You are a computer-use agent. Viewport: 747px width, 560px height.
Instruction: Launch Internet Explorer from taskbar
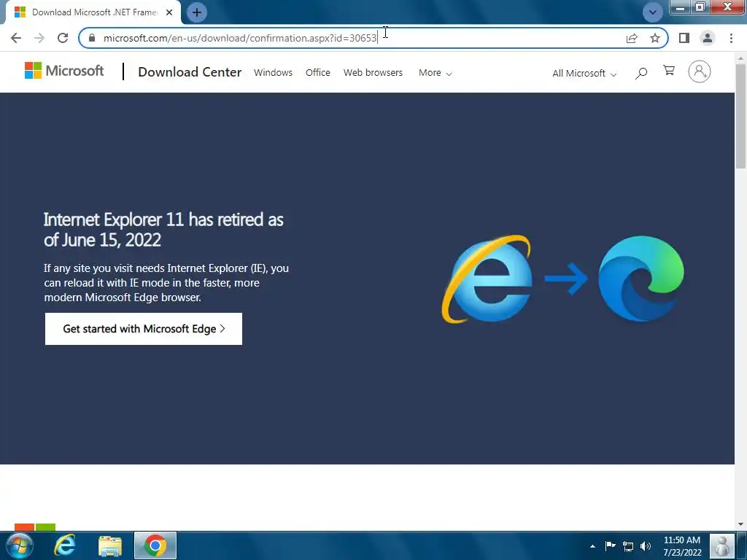click(65, 545)
